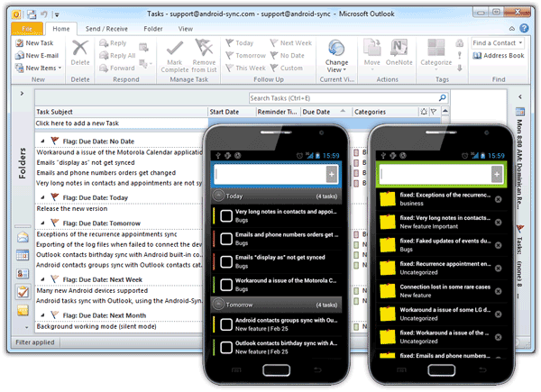Open Contacts from the navigation bar
Screen dimensions: 541x392
coord(23,274)
